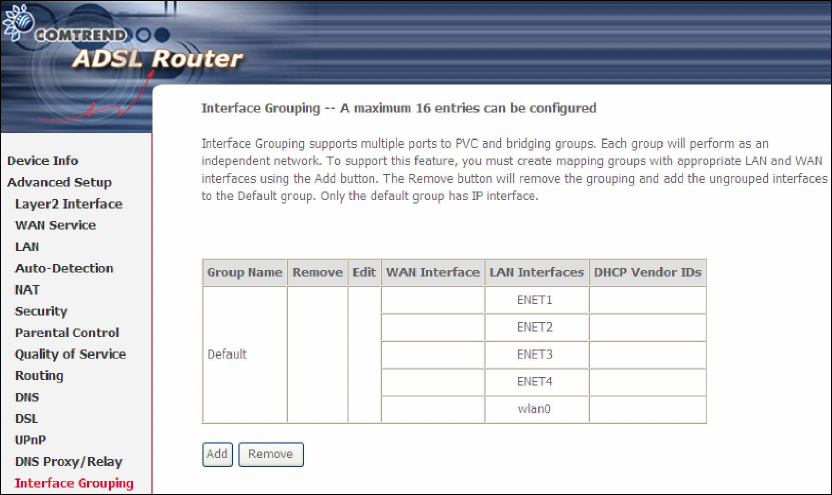Click the ADSL Router banner title

pos(157,58)
